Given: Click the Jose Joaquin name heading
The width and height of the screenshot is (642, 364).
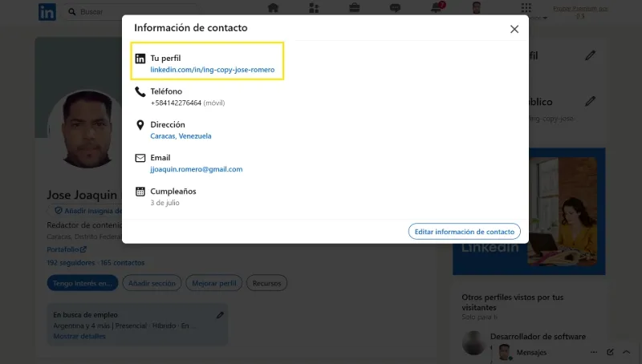Looking at the screenshot, I should point(82,195).
